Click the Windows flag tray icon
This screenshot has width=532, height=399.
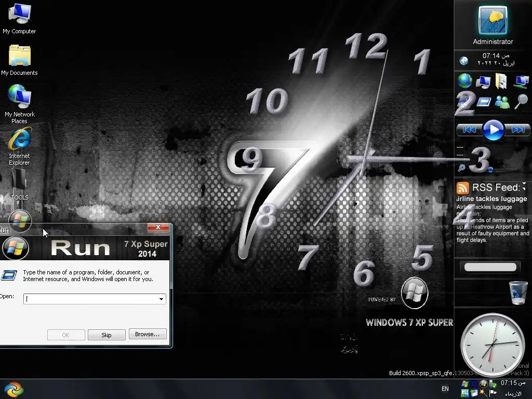point(465,384)
